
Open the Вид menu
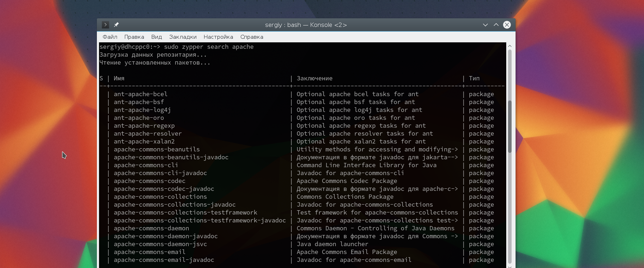pos(156,37)
